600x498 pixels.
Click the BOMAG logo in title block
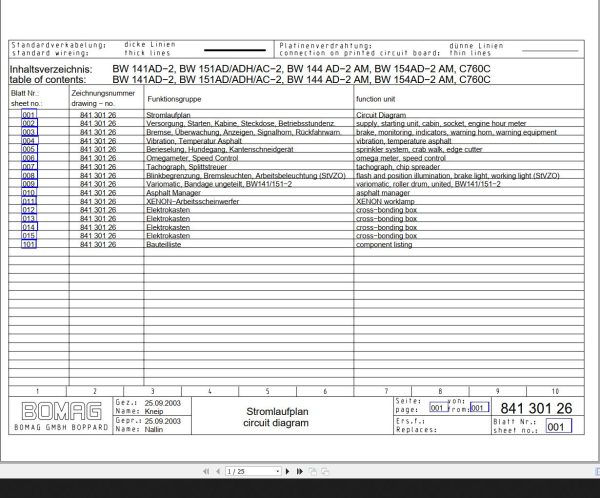point(62,411)
